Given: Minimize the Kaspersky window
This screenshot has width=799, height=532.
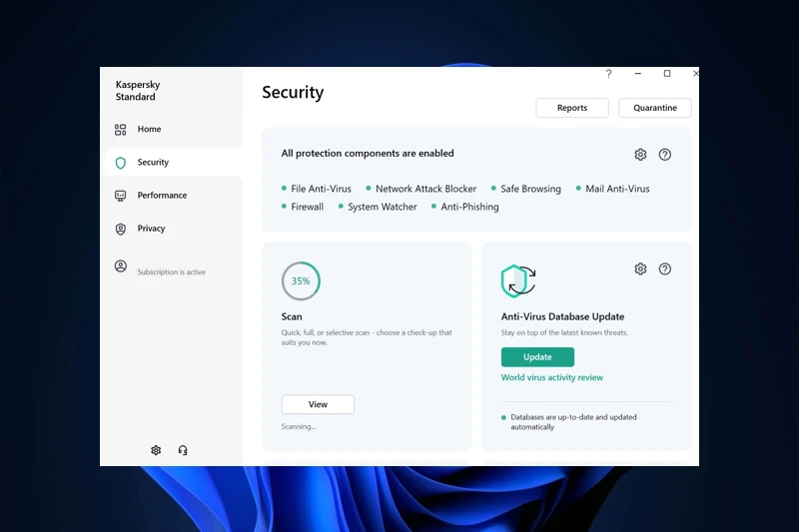Looking at the screenshot, I should tap(637, 74).
